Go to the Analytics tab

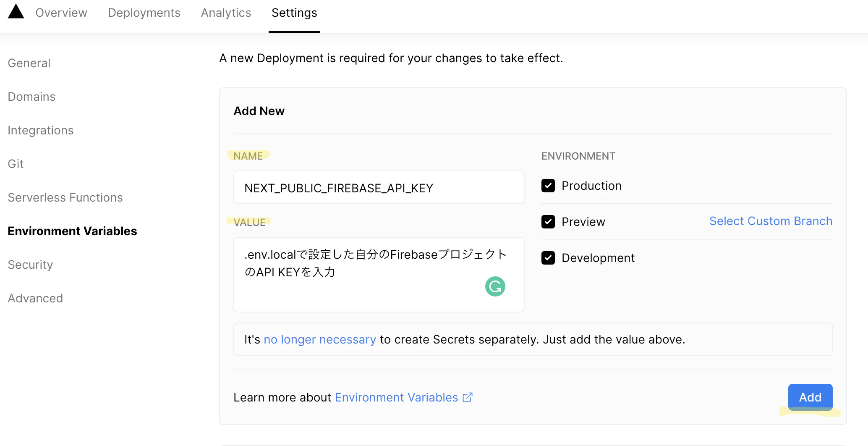coord(226,13)
